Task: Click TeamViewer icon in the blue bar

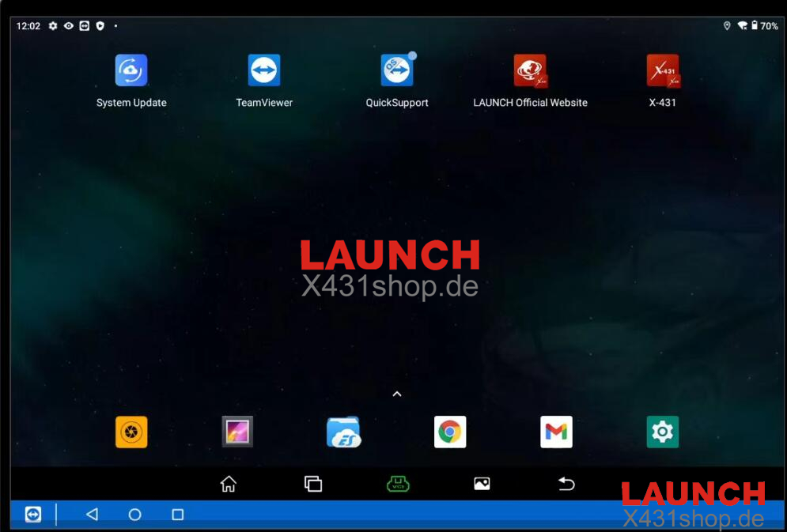Action: tap(33, 515)
